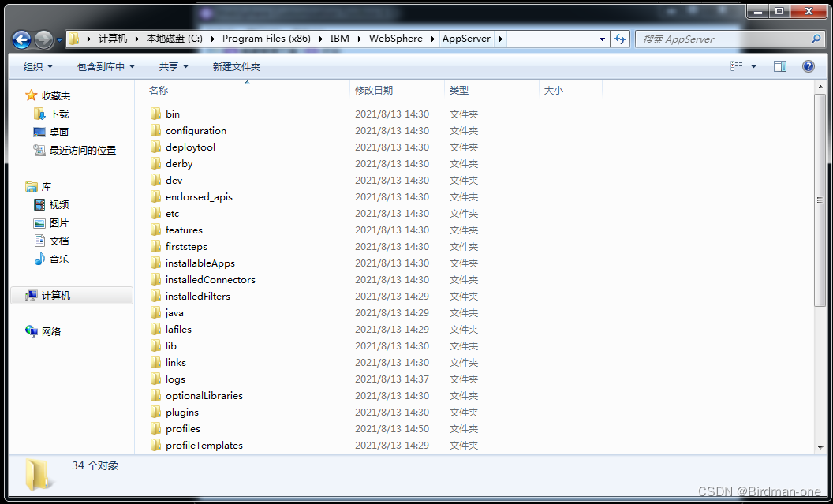This screenshot has height=504, width=833.
Task: Select the installableApps folder name
Action: pos(200,263)
